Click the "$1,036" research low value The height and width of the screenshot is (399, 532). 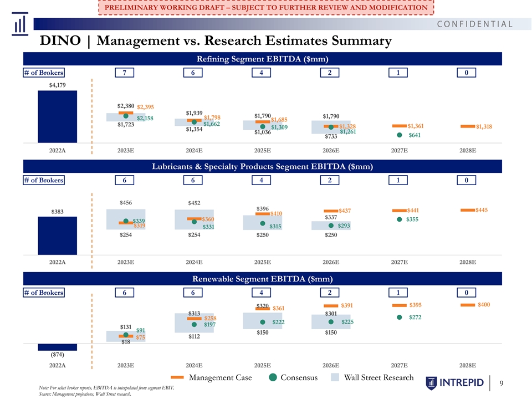tap(263, 132)
